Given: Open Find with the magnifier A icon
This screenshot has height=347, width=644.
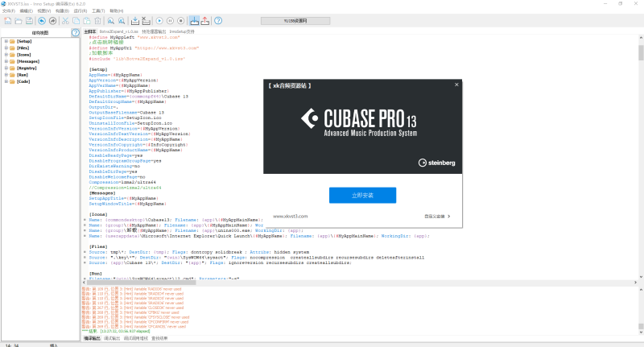Looking at the screenshot, I should 111,21.
